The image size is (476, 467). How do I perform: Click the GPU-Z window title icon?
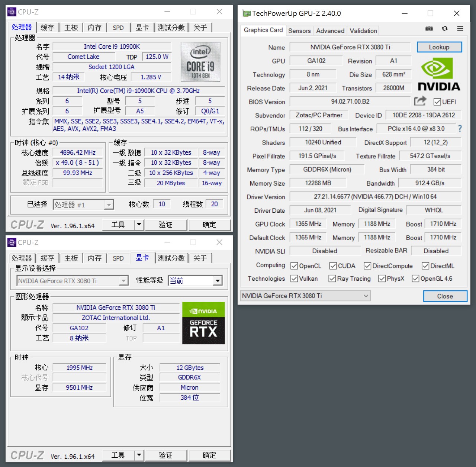(x=246, y=13)
